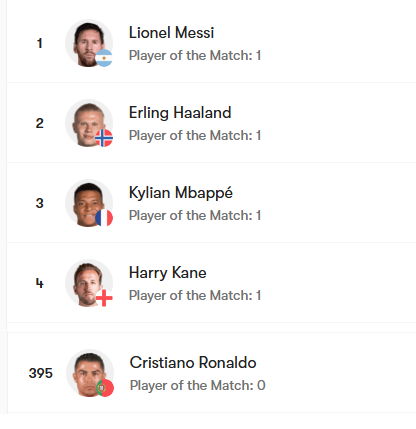The width and height of the screenshot is (416, 429).
Task: Open the Erling Haaland name link
Action: pos(180,113)
